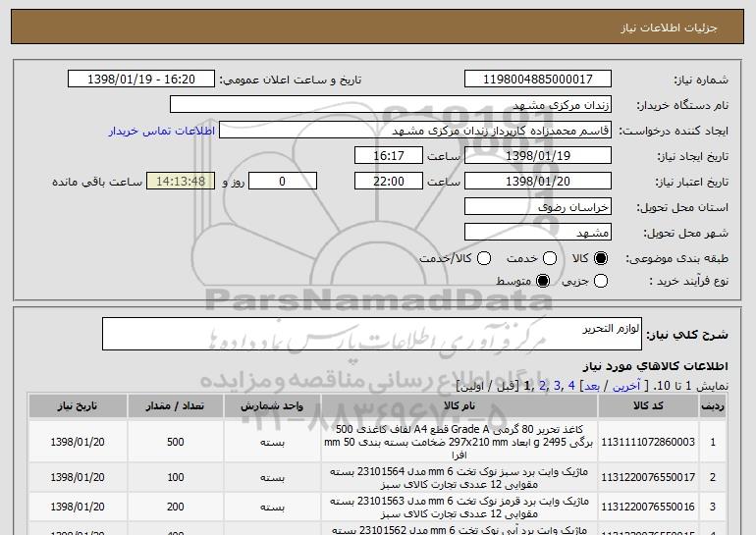The image size is (756, 535).
Task: Click the unit بسته in row 2
Action: tap(272, 478)
